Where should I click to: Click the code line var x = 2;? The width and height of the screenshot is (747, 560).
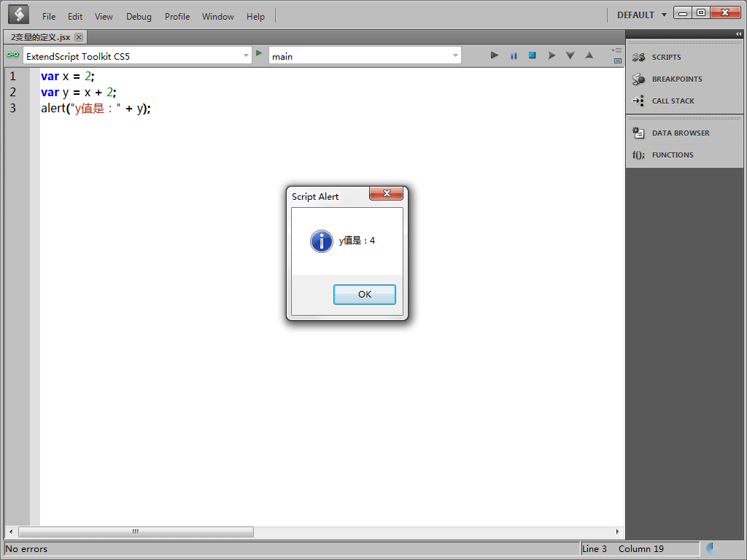coord(68,76)
